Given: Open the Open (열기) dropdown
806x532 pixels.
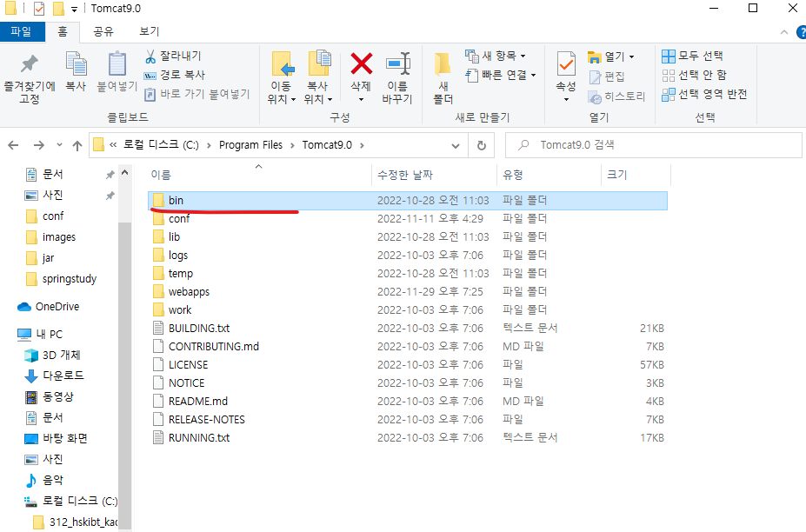Looking at the screenshot, I should (610, 57).
